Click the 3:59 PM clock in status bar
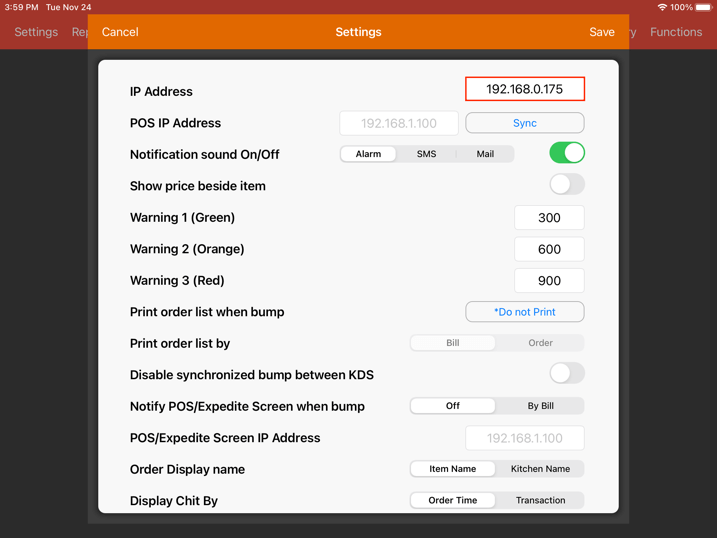This screenshot has width=717, height=538. pos(21,7)
